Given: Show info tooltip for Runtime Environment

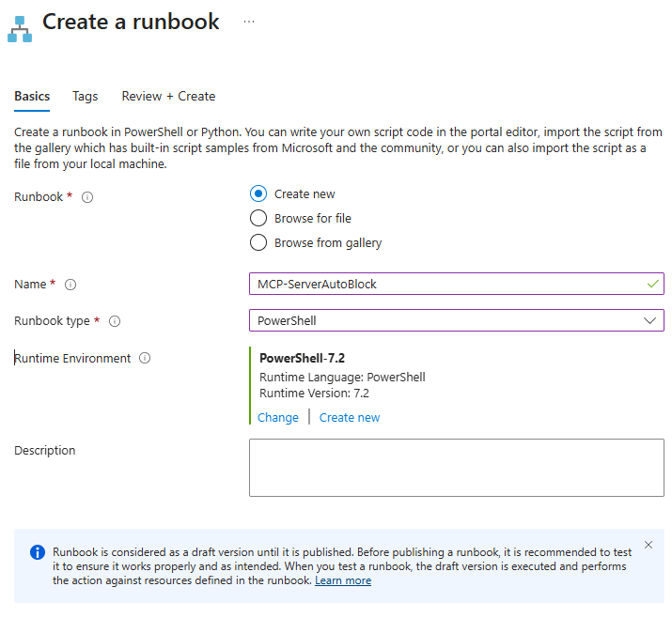Looking at the screenshot, I should coord(145,358).
